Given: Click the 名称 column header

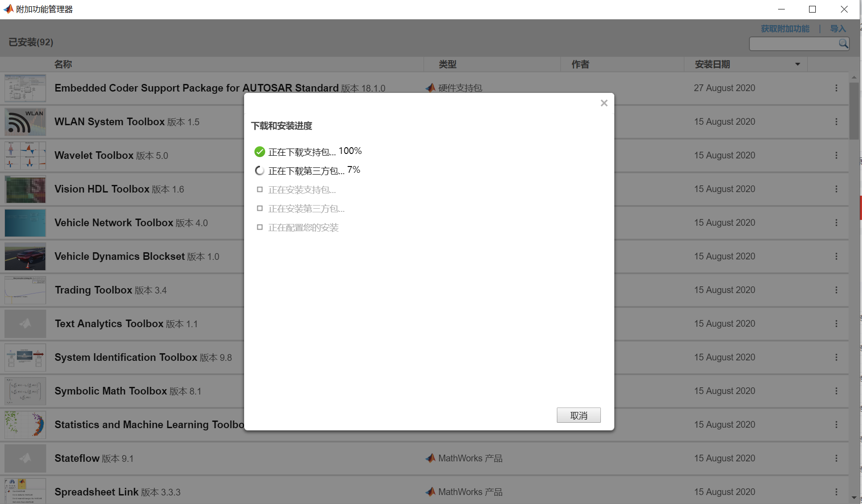Looking at the screenshot, I should 63,64.
